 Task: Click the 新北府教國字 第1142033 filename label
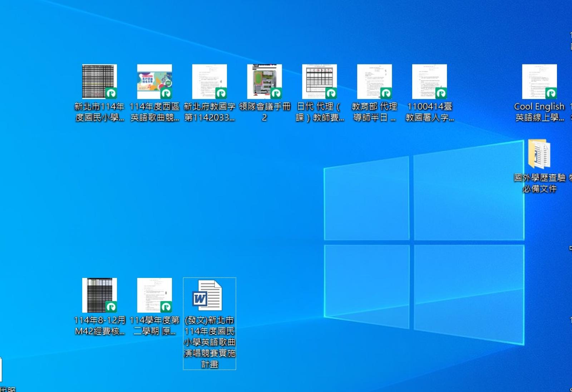tap(209, 112)
